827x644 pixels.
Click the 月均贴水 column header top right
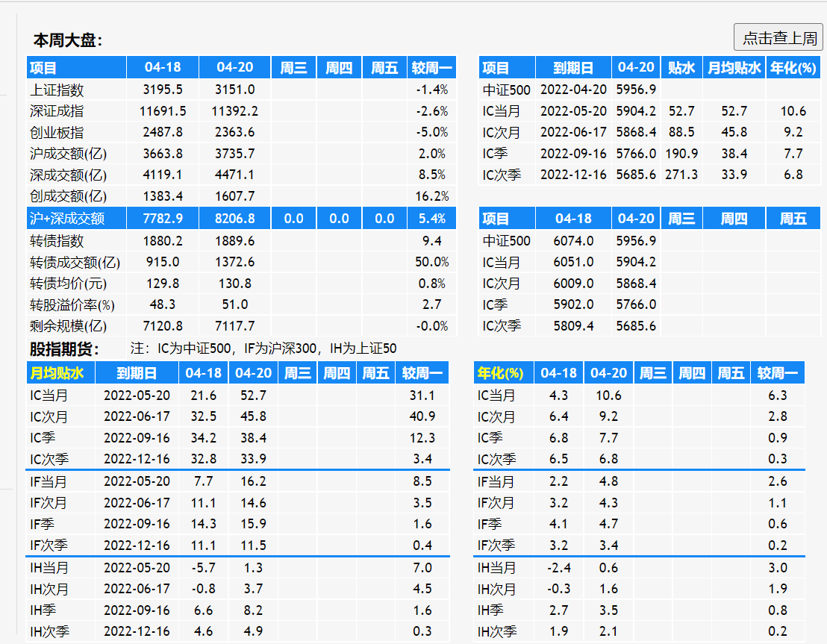click(734, 67)
